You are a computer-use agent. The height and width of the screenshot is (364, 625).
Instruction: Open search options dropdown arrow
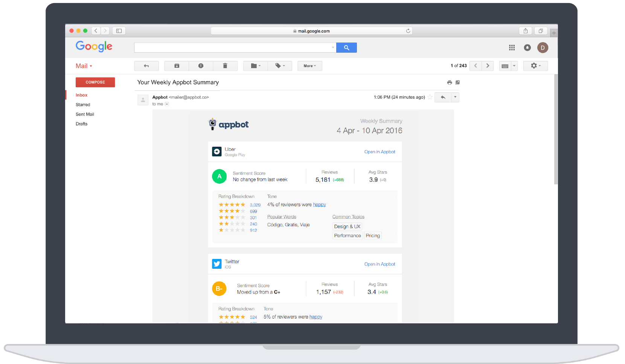333,47
